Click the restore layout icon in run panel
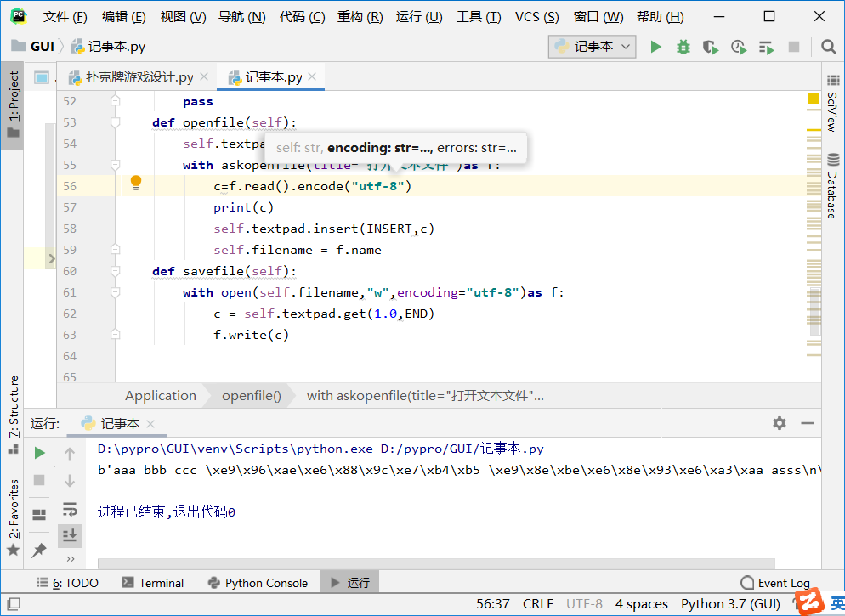845x616 pixels. (x=39, y=515)
